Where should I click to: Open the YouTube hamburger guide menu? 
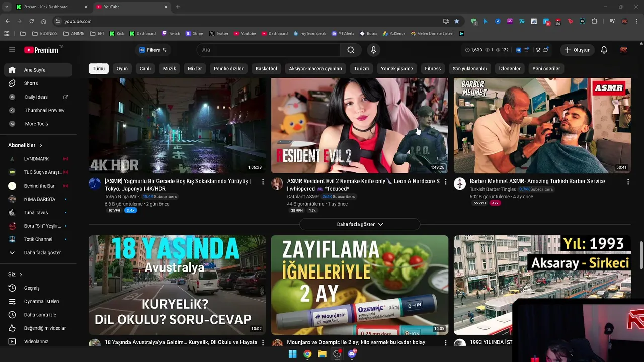point(12,50)
